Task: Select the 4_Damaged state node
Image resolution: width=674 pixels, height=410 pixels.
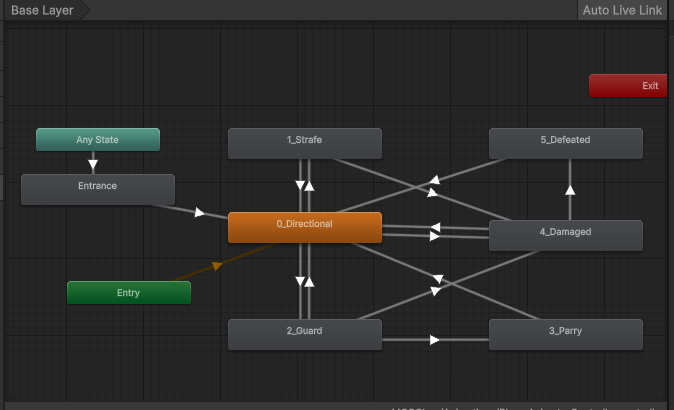Action: pos(565,234)
